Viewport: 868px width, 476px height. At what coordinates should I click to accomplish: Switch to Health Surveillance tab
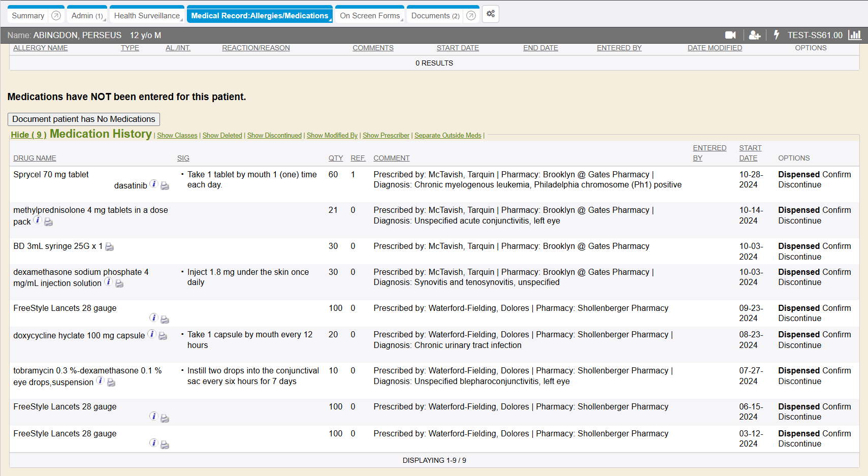click(147, 16)
